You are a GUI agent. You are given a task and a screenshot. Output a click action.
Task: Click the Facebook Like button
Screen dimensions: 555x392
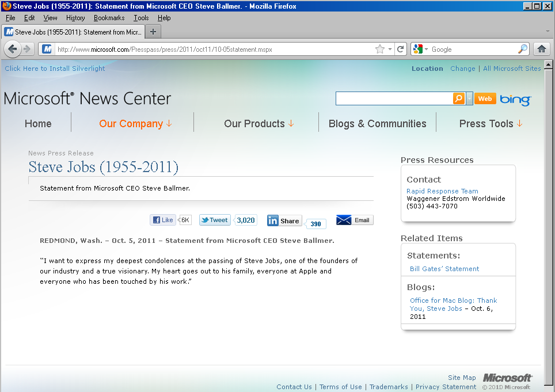pyautogui.click(x=163, y=220)
